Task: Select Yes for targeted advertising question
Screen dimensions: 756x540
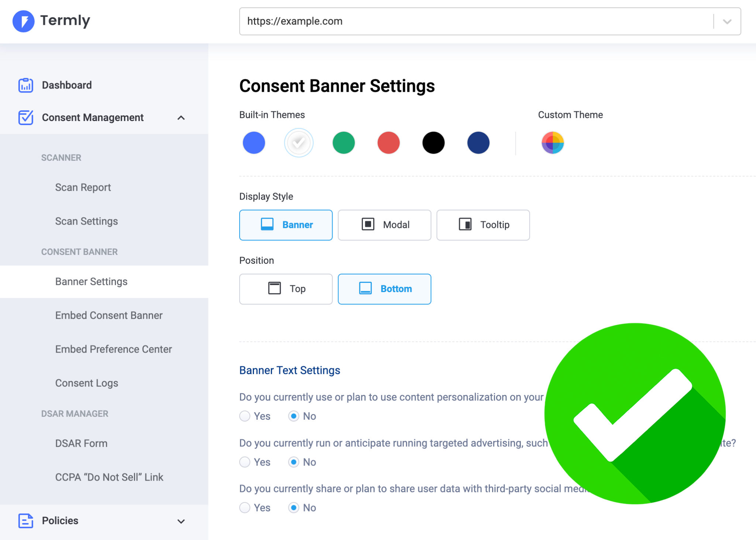Action: (245, 462)
